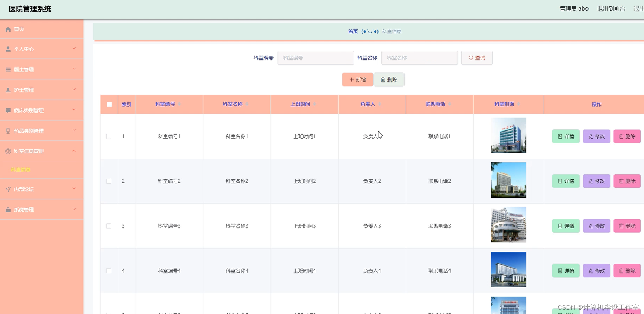The width and height of the screenshot is (644, 314).
Task: Open the 医生管理 menu label
Action: click(x=24, y=70)
